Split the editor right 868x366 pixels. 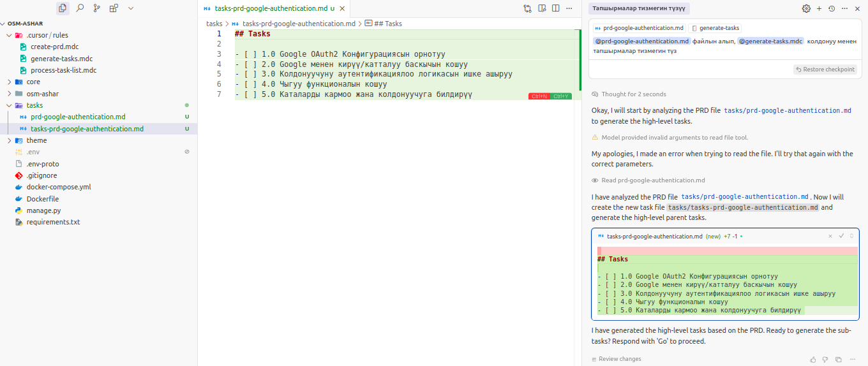(556, 8)
